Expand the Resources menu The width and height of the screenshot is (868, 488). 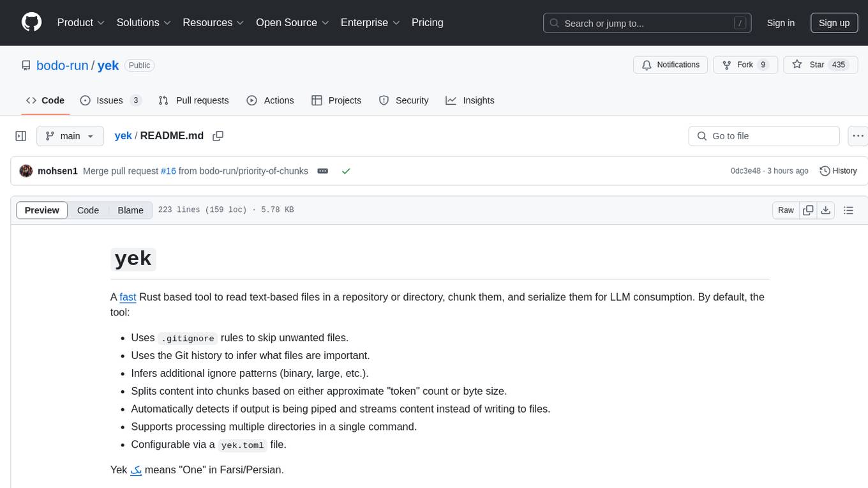213,22
